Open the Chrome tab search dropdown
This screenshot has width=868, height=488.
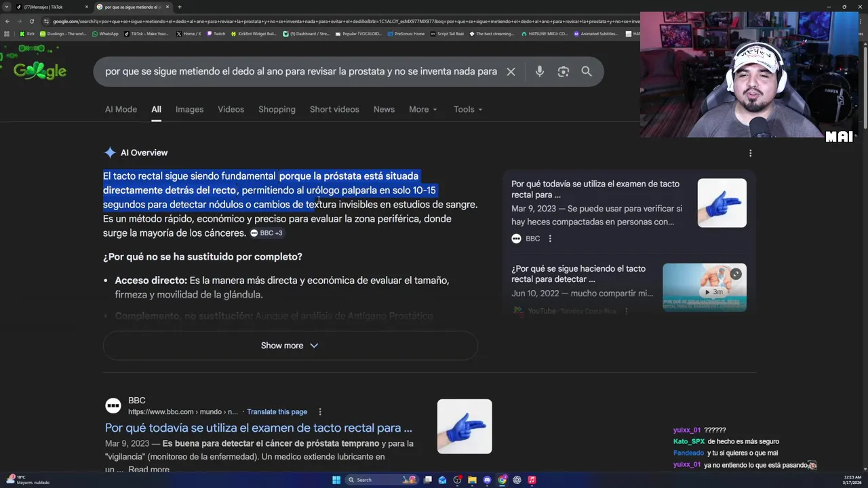pos(6,7)
